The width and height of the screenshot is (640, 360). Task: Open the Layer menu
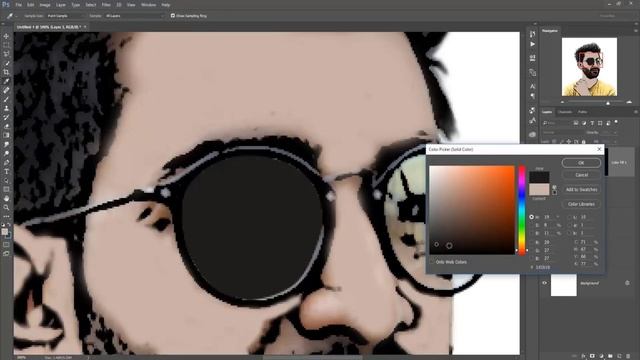click(x=61, y=5)
